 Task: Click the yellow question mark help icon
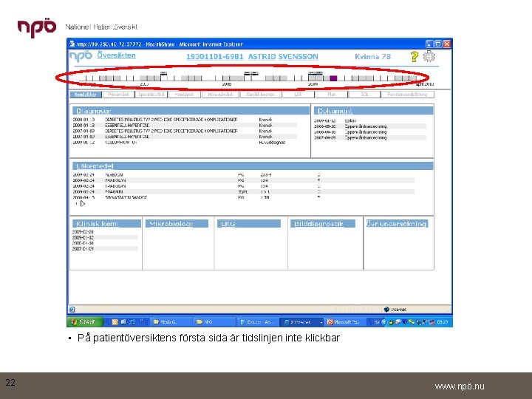pyautogui.click(x=414, y=57)
